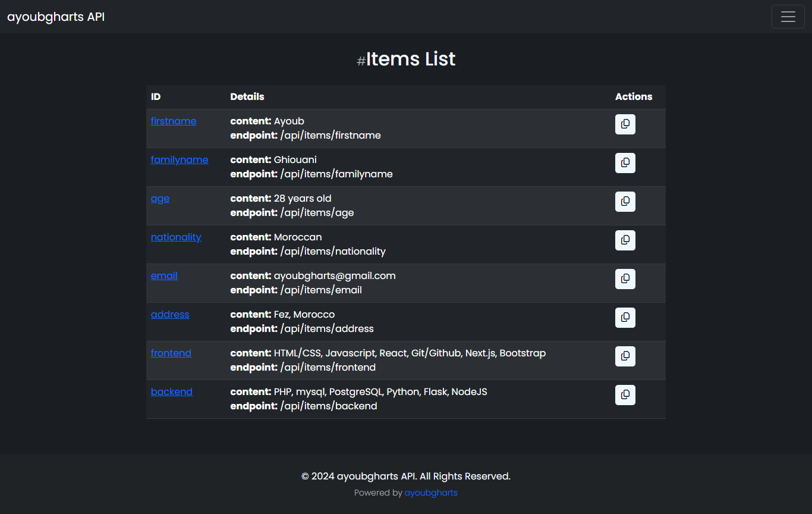Open the firstname item link
The image size is (812, 514).
point(173,121)
